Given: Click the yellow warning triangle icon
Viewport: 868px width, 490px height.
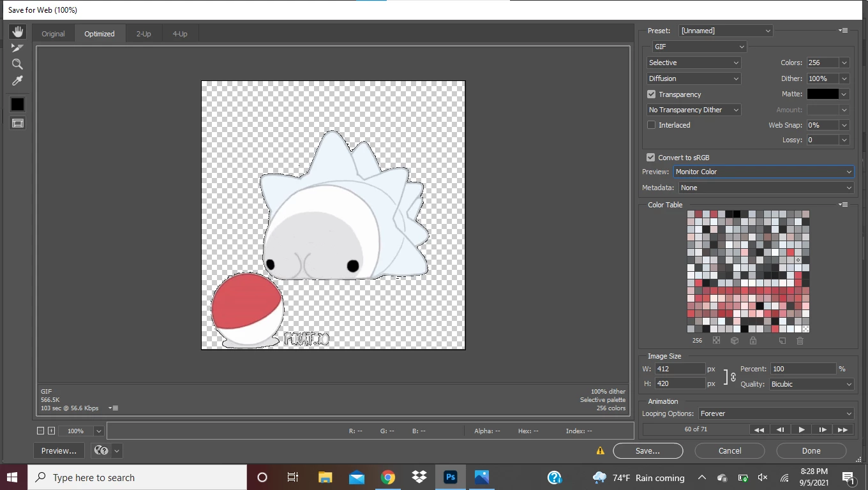Looking at the screenshot, I should point(600,450).
